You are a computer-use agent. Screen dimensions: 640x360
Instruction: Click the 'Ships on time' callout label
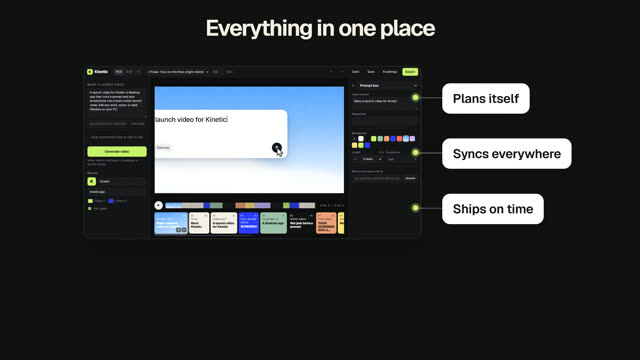pos(493,209)
